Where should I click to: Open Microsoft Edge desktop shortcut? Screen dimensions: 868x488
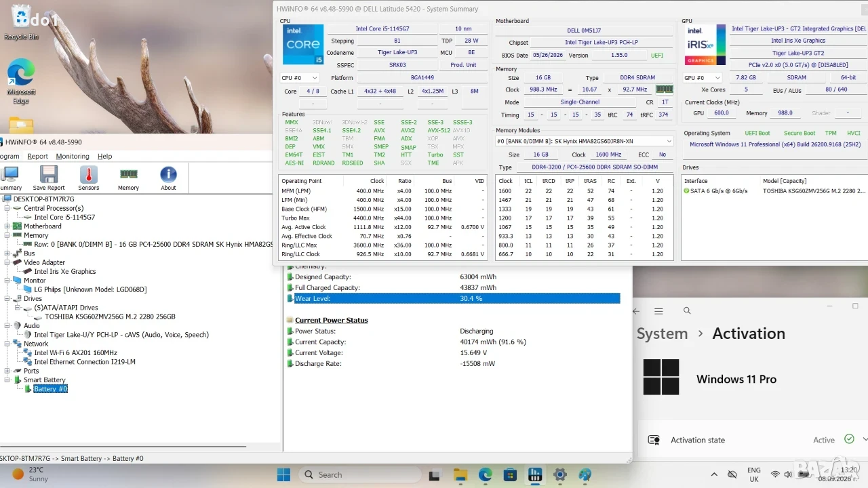tap(21, 81)
